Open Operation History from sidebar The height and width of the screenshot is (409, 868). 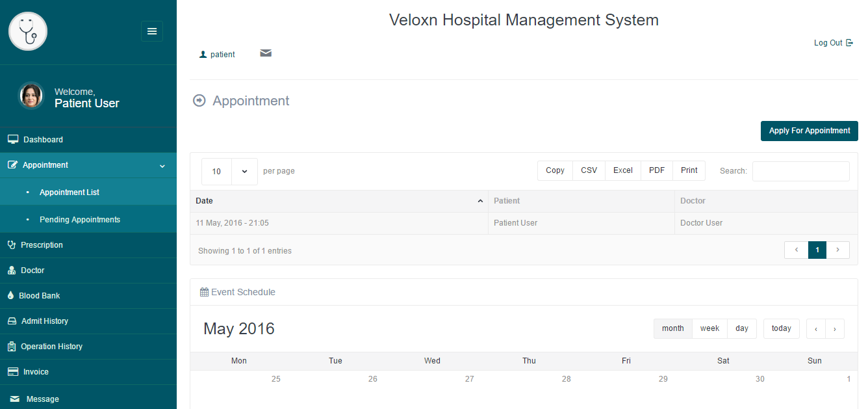51,347
